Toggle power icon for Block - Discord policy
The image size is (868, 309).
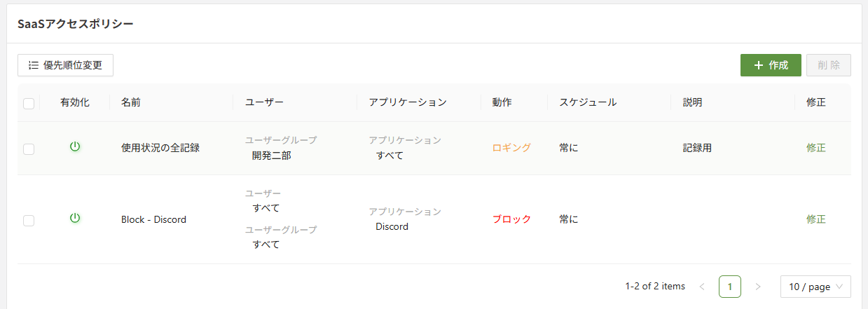(x=75, y=219)
